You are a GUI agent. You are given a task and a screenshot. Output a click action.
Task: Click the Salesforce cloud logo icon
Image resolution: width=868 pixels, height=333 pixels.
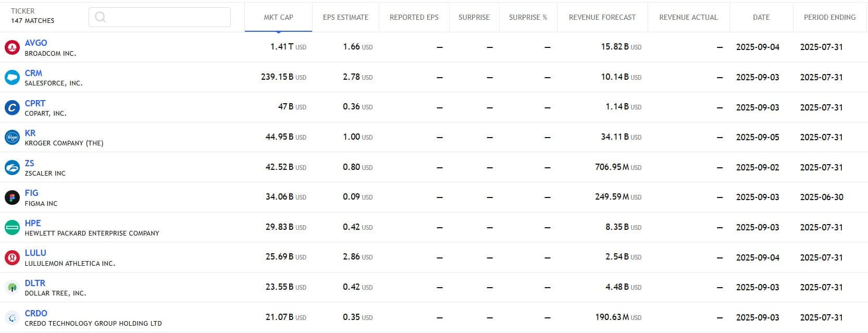coord(12,78)
